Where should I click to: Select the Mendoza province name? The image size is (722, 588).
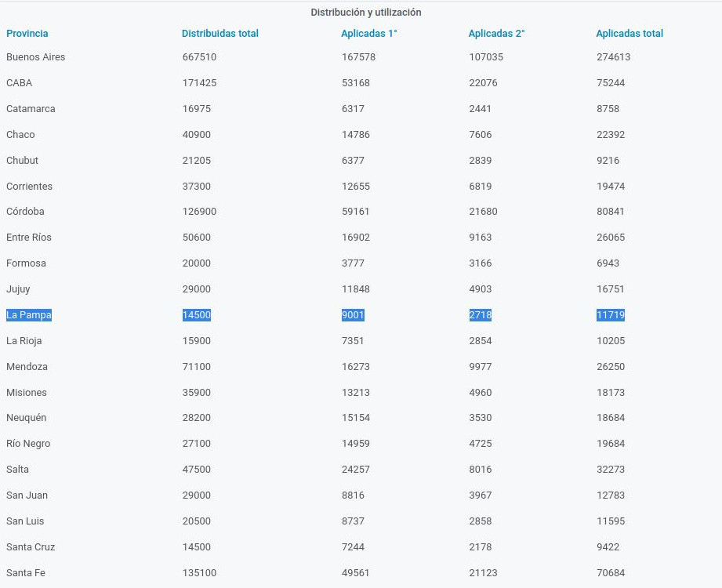pos(27,367)
